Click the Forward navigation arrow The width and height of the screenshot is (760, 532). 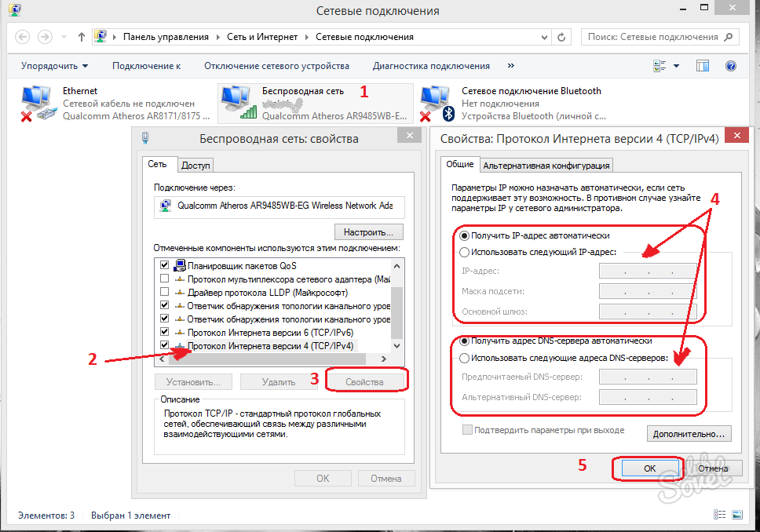point(45,37)
